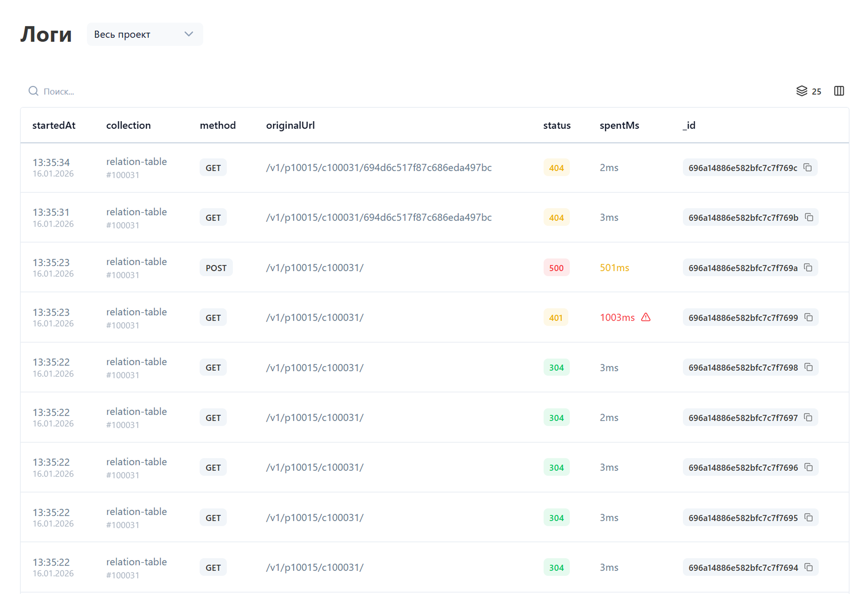
Task: Open the Весь проект project dropdown
Action: [144, 34]
